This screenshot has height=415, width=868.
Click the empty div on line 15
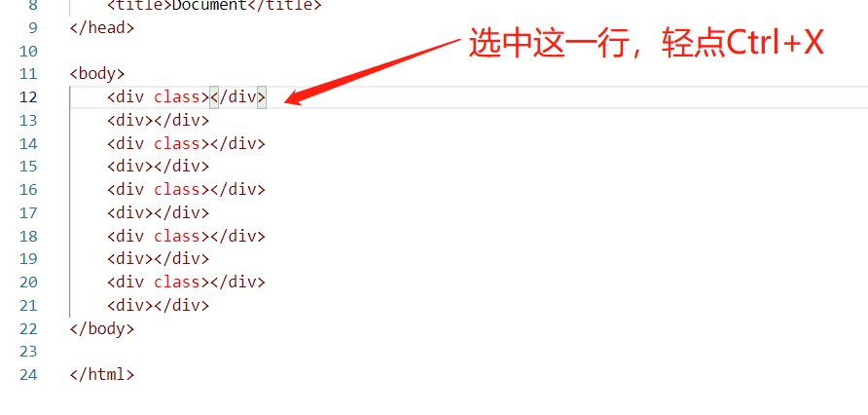pos(159,167)
